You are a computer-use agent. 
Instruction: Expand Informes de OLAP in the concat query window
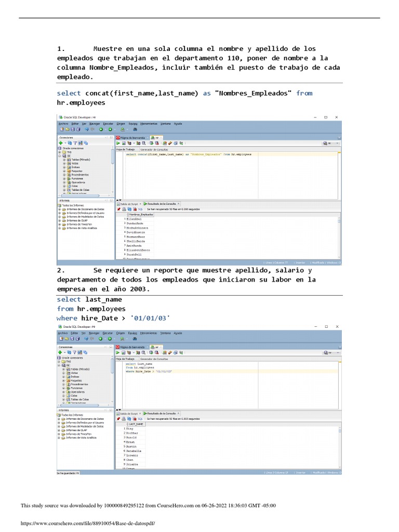click(x=60, y=220)
